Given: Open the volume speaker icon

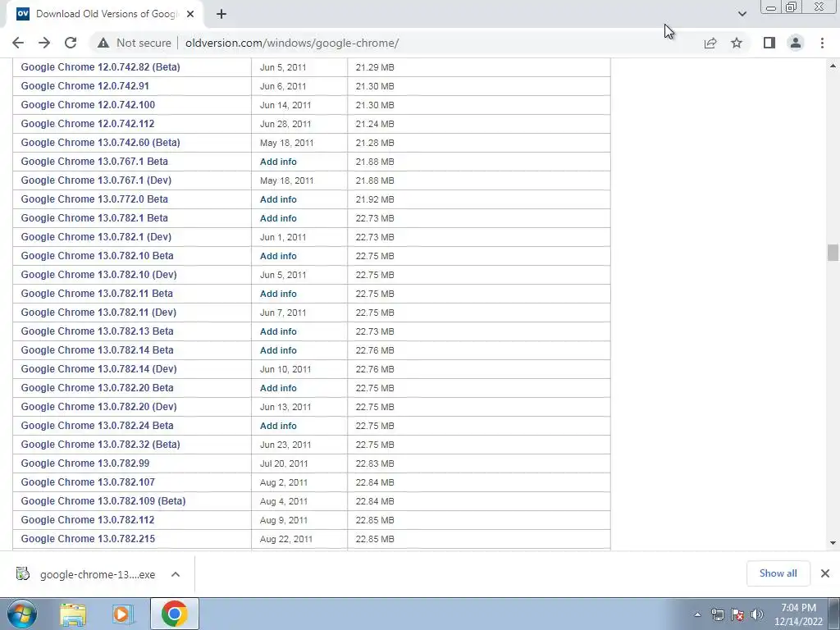Looking at the screenshot, I should pos(757,614).
